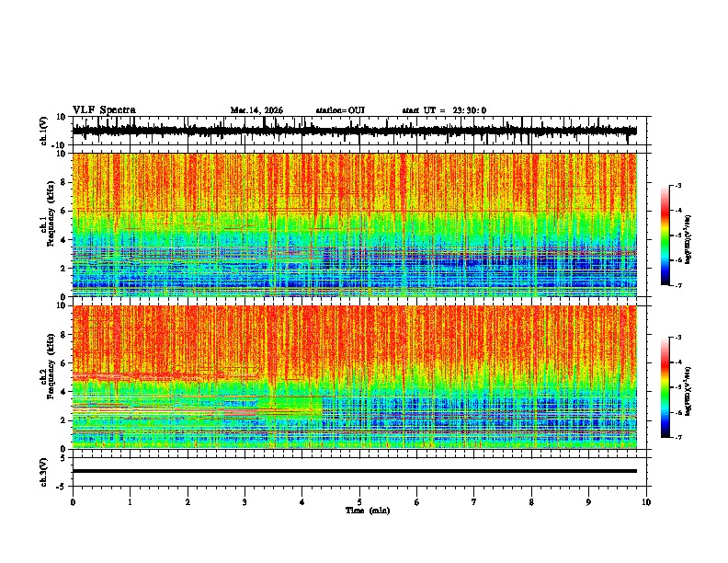Click the ch.1(V) waveform axis label

(43, 131)
